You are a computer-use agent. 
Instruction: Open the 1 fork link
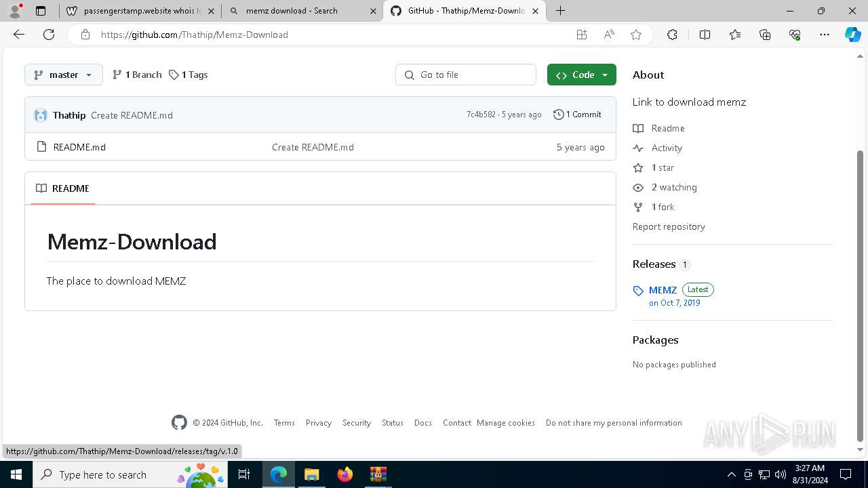[654, 207]
